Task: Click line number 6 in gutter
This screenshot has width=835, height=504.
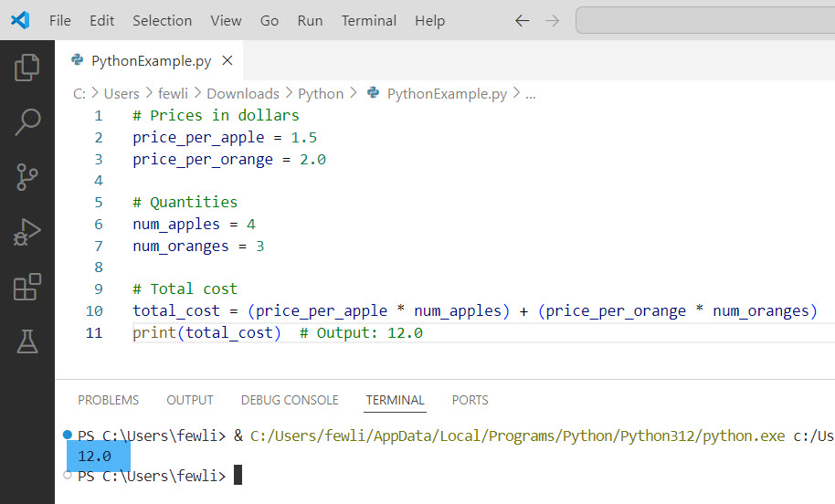Action: click(x=99, y=224)
